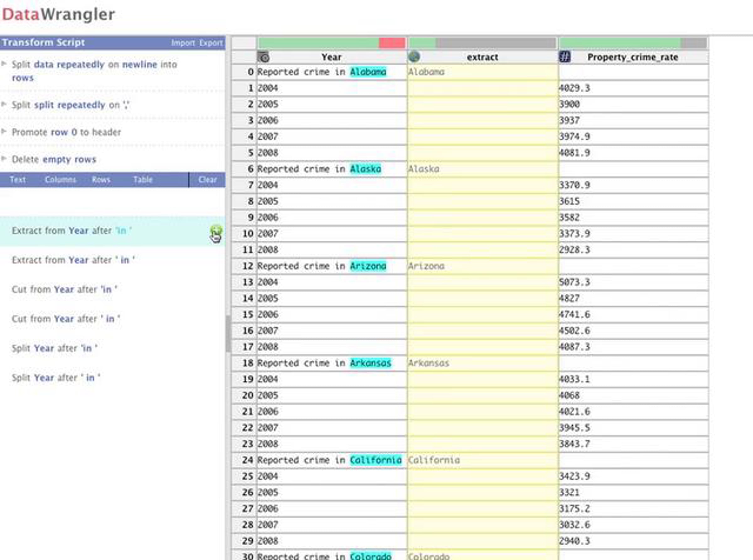753x560 pixels.
Task: Expand the 'Split split repeatedly on' step
Action: click(4, 104)
